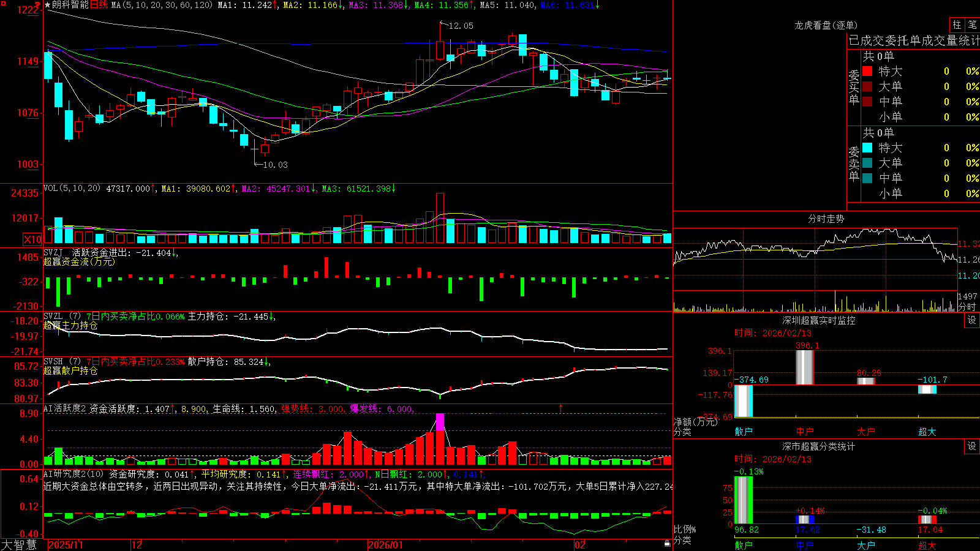Click the star icon before 朗科智能
Image resolution: width=980 pixels, height=551 pixels.
click(x=48, y=5)
